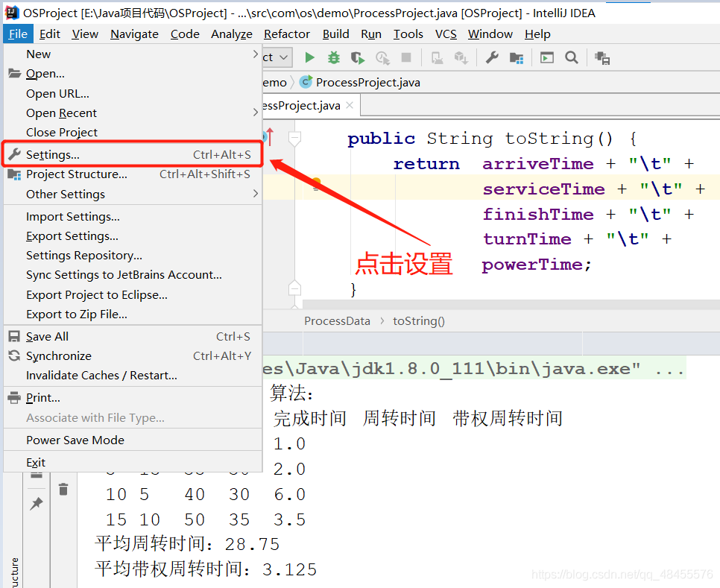The image size is (720, 588).
Task: Click the green Run button in toolbar
Action: 310,57
